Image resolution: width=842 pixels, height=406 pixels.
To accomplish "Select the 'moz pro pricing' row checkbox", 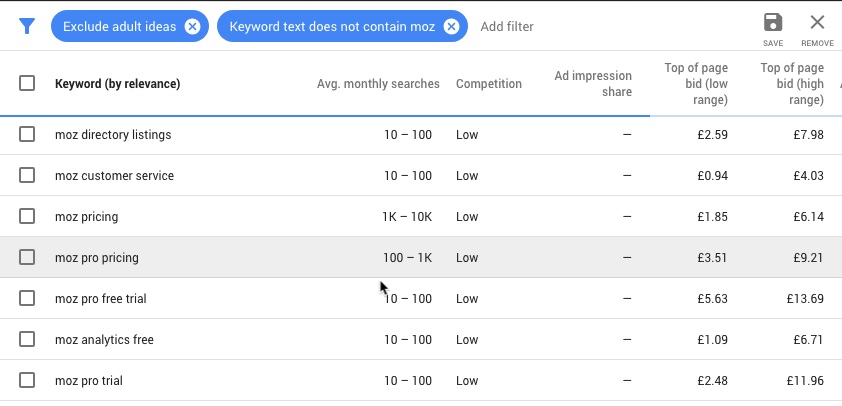I will [x=27, y=257].
